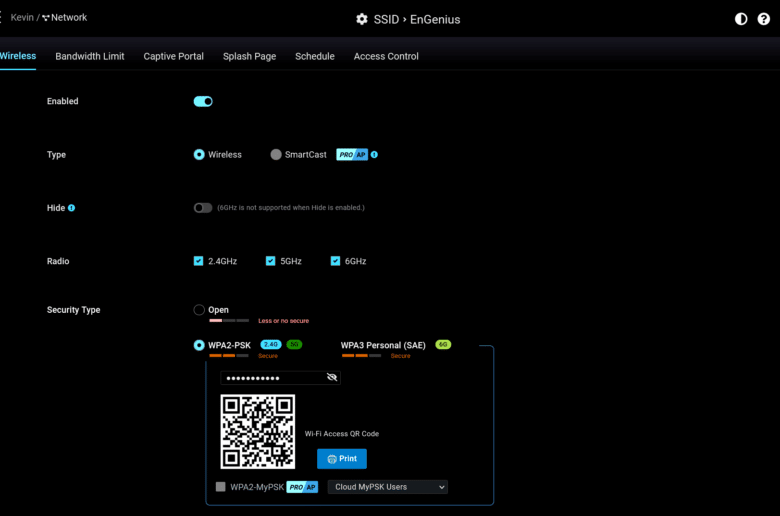
Task: Open the Splash Page tab
Action: click(249, 56)
